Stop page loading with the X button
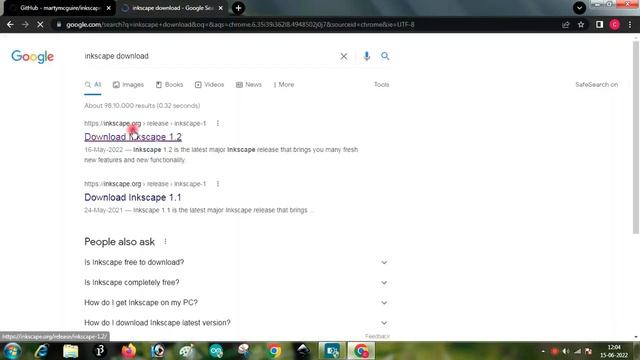This screenshot has width=640, height=360. pos(40,24)
